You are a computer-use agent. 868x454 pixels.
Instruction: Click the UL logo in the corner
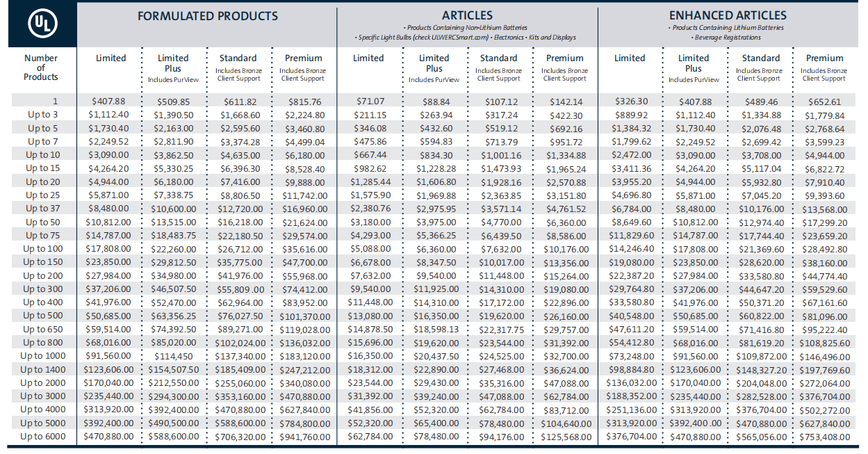(x=42, y=24)
